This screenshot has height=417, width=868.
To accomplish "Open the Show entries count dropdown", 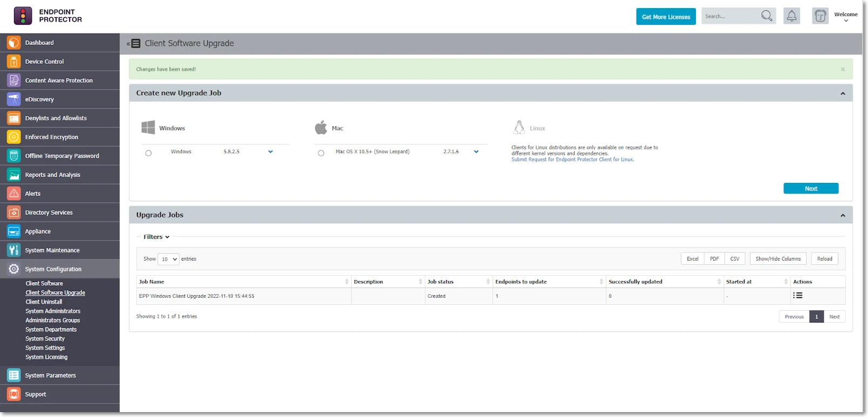I will coord(168,259).
